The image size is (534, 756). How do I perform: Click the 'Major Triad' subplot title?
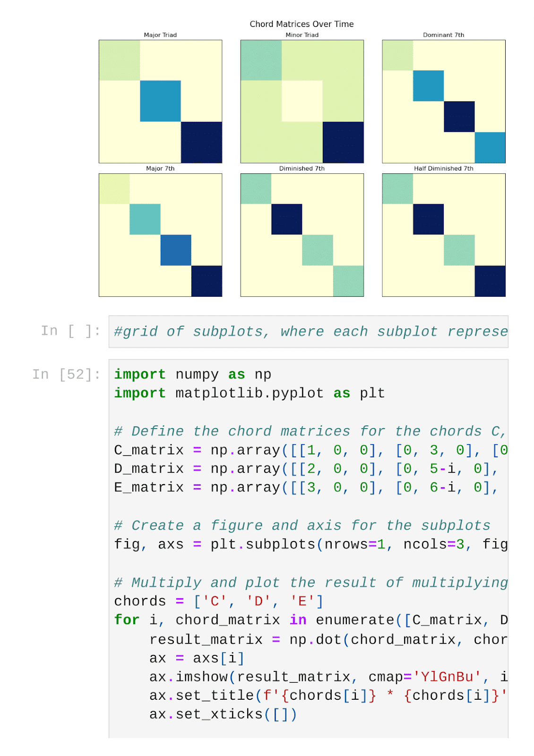coord(160,35)
